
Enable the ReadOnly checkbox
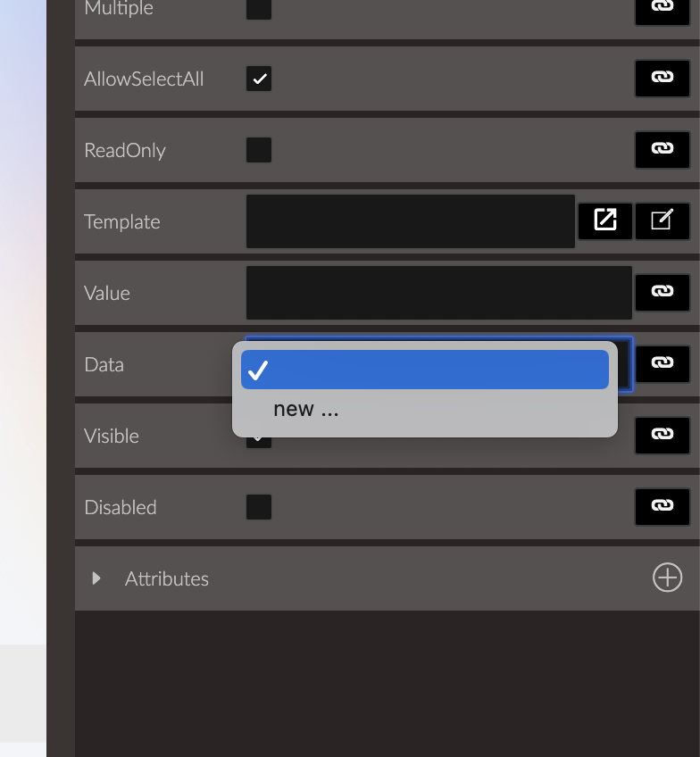point(259,150)
